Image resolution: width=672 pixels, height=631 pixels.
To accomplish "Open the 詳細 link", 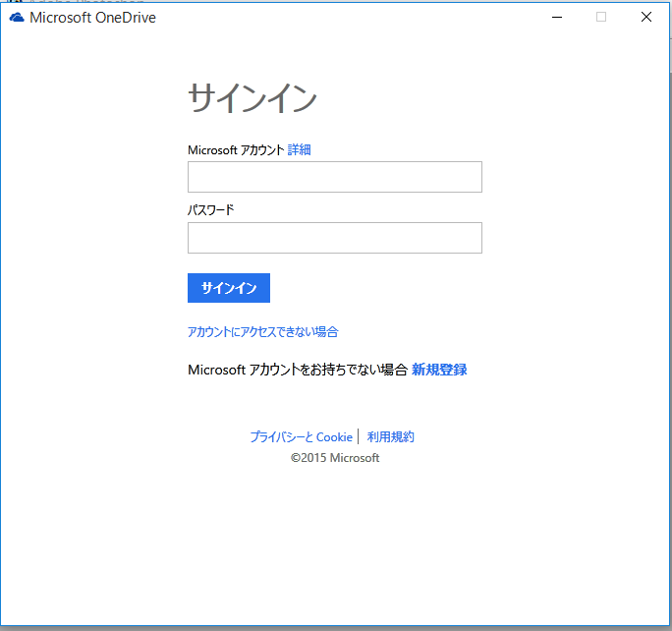I will point(299,149).
